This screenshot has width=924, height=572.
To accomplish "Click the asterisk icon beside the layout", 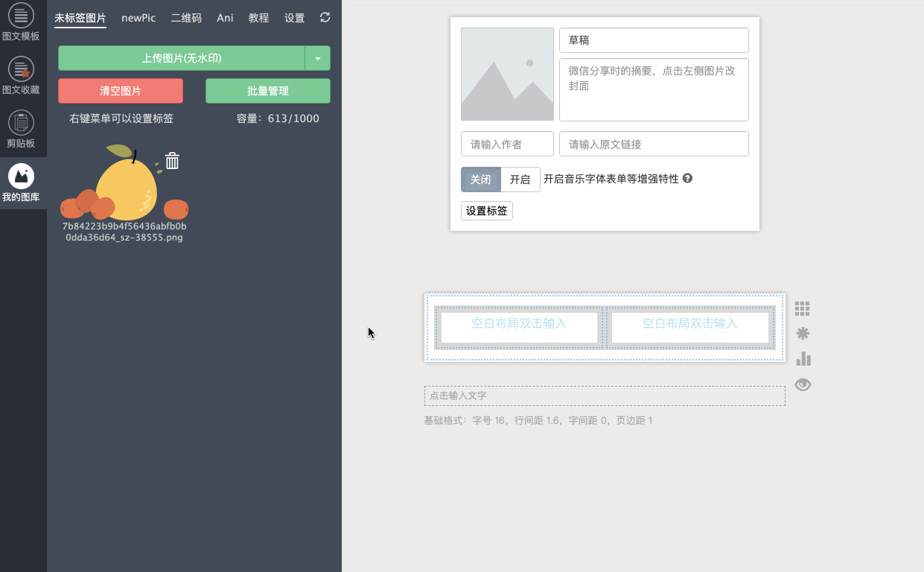I will (802, 334).
